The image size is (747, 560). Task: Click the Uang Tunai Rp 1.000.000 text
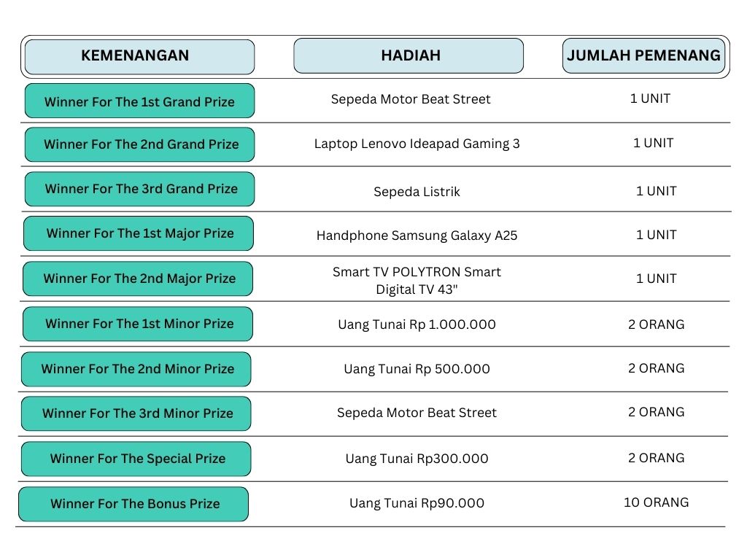click(x=417, y=324)
